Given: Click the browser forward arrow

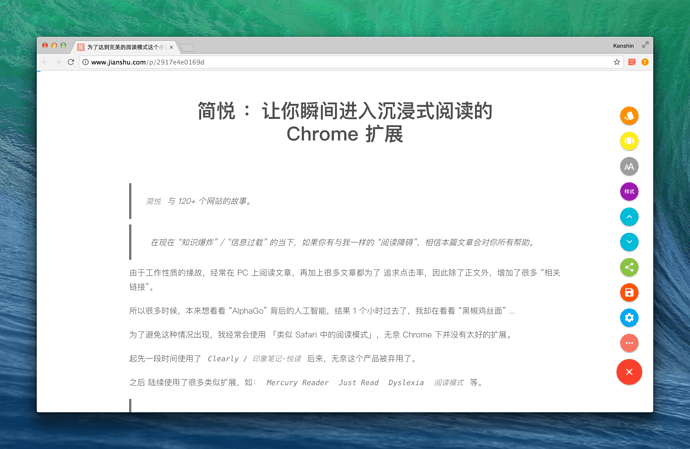Looking at the screenshot, I should (58, 62).
